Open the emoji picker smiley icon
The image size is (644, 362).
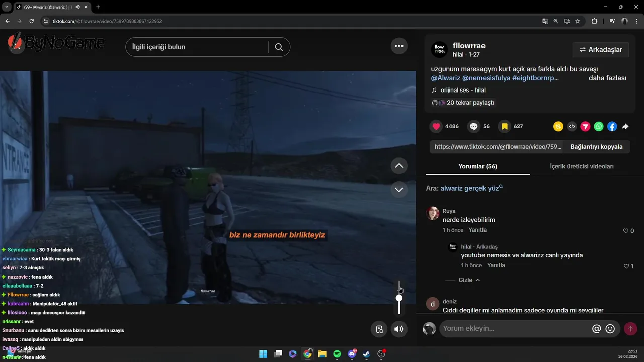(x=610, y=329)
